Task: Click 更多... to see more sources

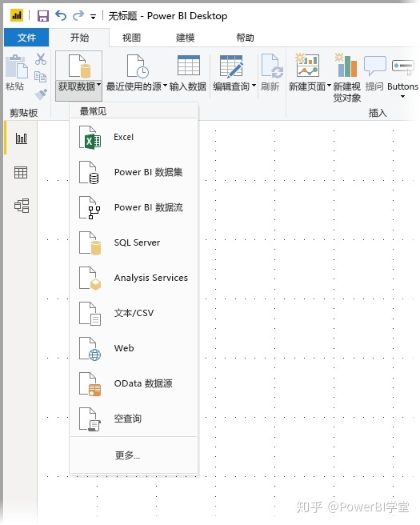Action: (x=134, y=455)
